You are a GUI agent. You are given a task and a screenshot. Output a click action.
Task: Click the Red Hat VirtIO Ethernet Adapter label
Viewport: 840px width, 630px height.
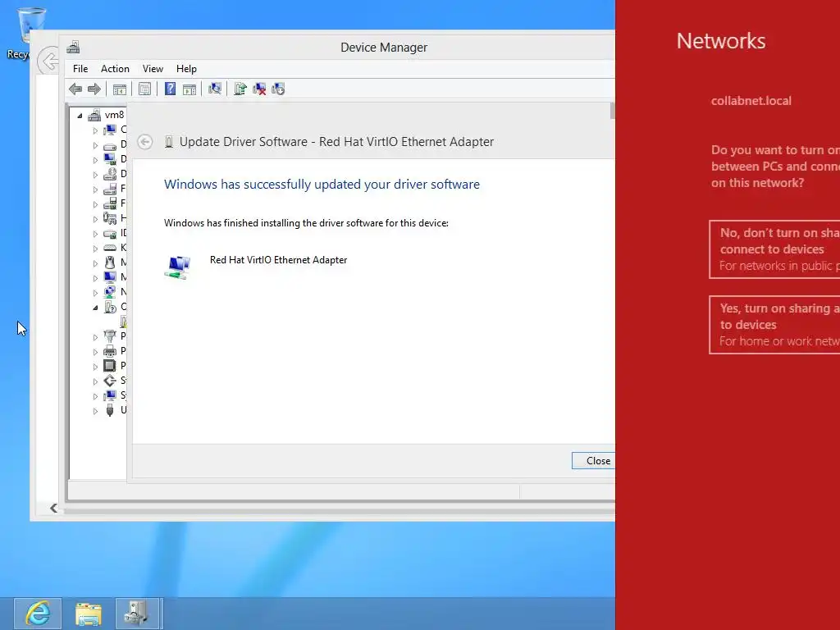[x=278, y=260]
